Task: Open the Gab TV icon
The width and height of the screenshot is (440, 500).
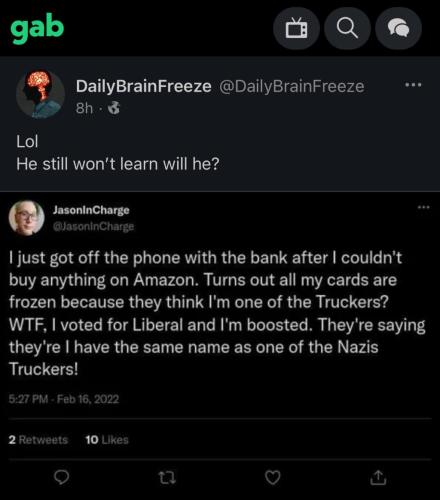Action: point(296,29)
